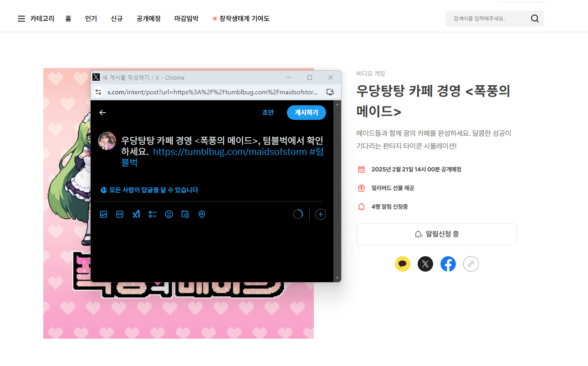
Task: Open 창작생태계 기여도 menu item
Action: 241,19
